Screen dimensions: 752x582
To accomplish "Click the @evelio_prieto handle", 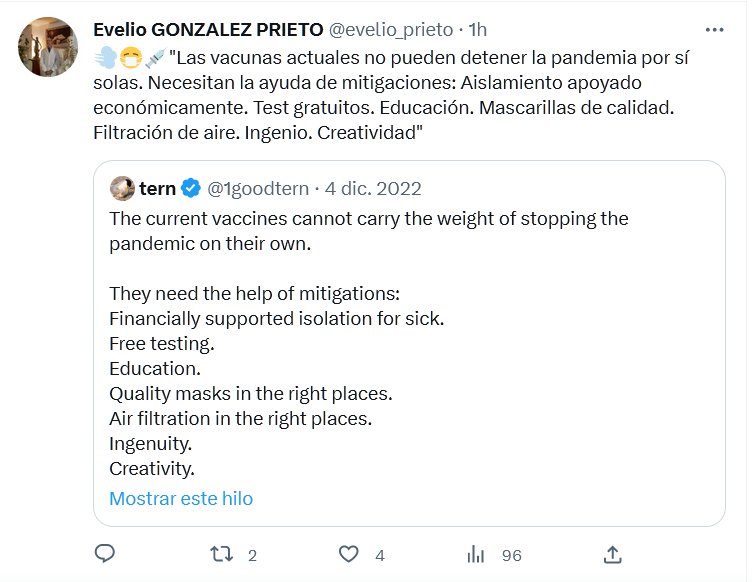I will 391,30.
